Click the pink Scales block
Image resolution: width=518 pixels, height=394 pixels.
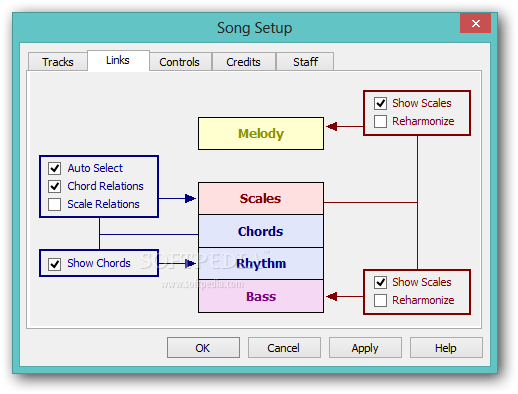pyautogui.click(x=261, y=198)
